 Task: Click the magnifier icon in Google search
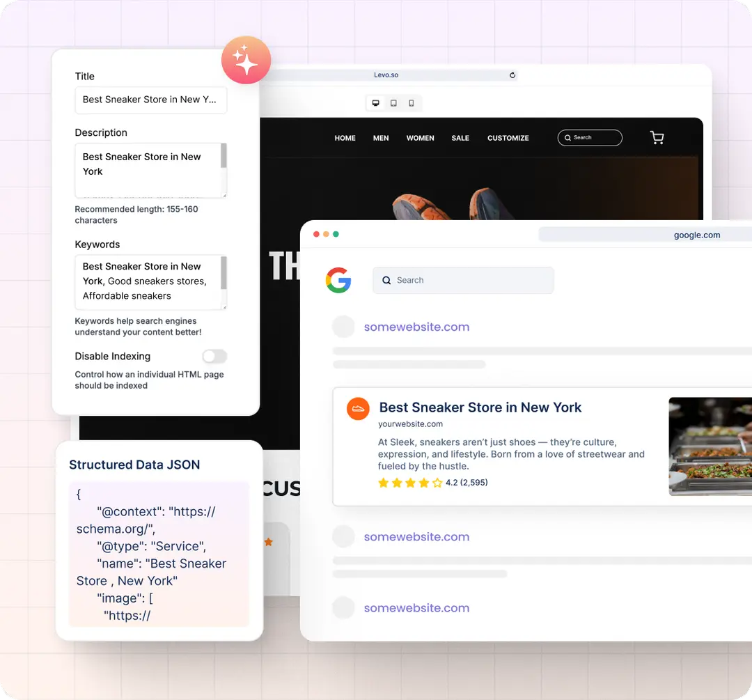386,280
